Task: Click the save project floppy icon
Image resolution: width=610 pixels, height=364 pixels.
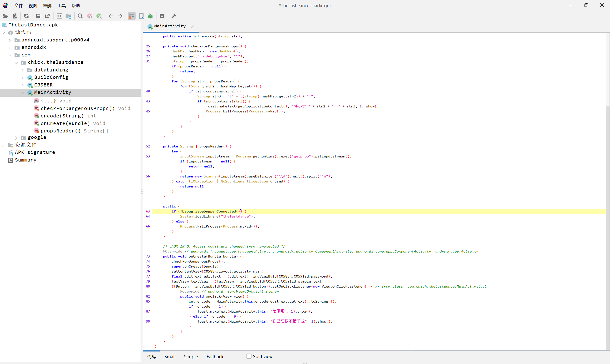Action: tap(38, 16)
